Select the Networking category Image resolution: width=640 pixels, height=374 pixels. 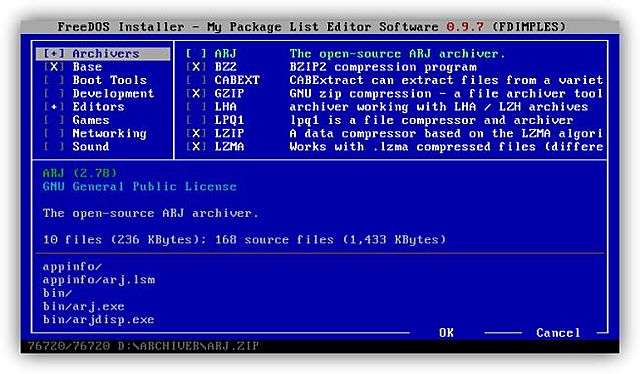pyautogui.click(x=109, y=134)
